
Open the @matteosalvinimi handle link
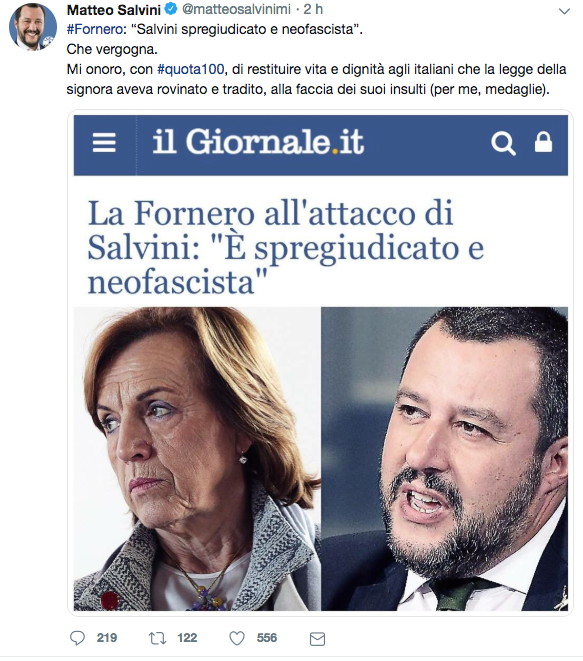pos(236,9)
